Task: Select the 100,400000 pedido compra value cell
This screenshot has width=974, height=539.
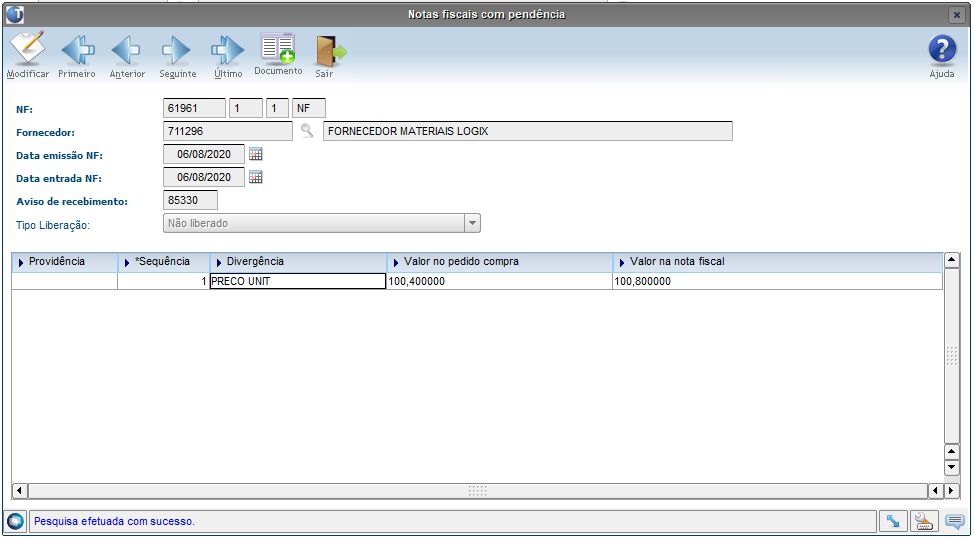Action: click(499, 281)
